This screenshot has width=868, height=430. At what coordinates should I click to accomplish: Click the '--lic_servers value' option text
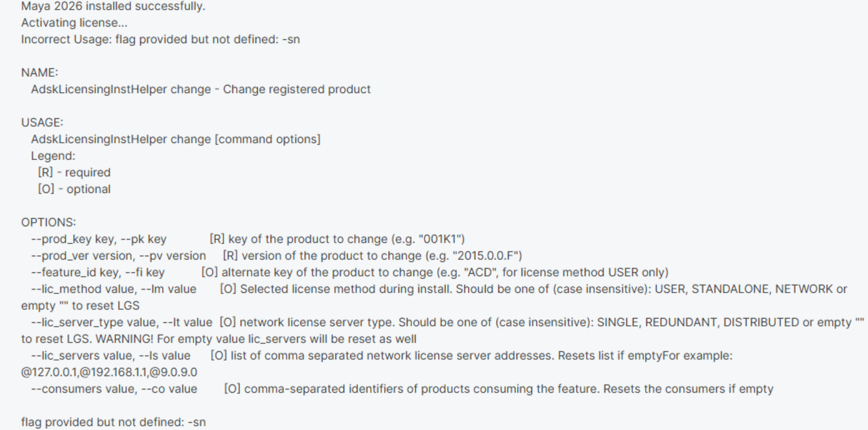pos(72,356)
